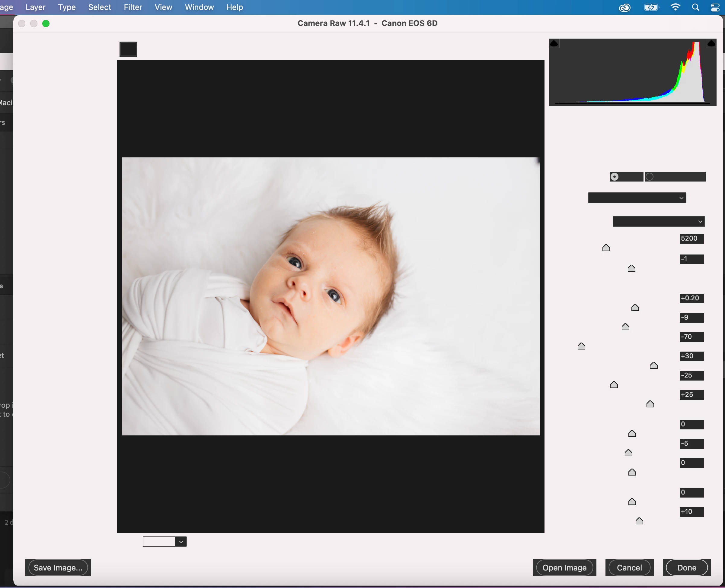This screenshot has width=725, height=588.
Task: Open macOS Control Center icon
Action: [x=715, y=8]
